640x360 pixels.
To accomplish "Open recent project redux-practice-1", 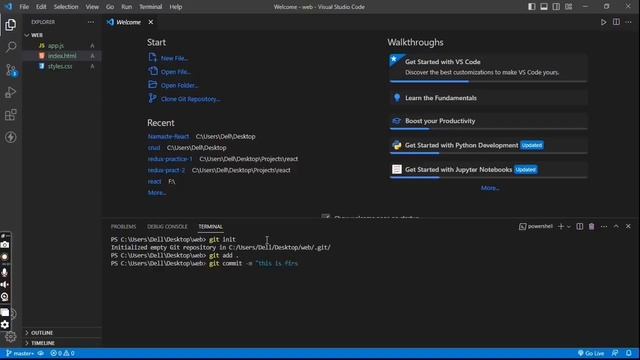I will pos(170,159).
